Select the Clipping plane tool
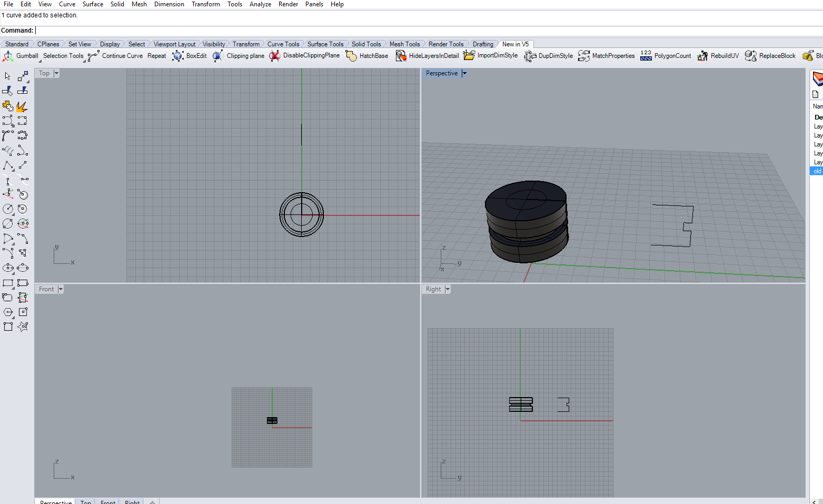The width and height of the screenshot is (823, 504). pyautogui.click(x=239, y=56)
